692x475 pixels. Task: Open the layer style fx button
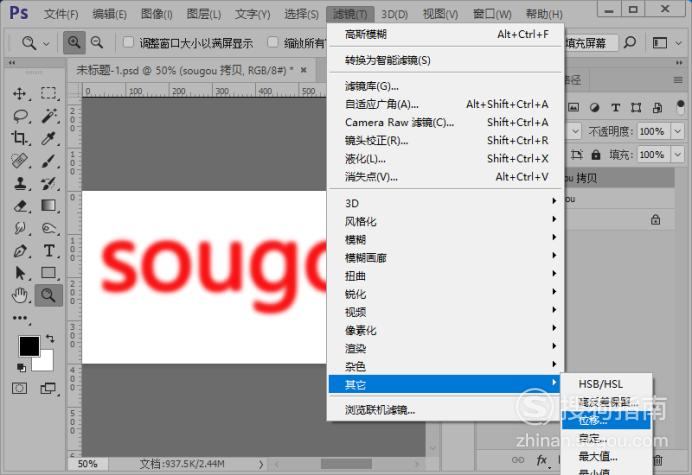542,460
